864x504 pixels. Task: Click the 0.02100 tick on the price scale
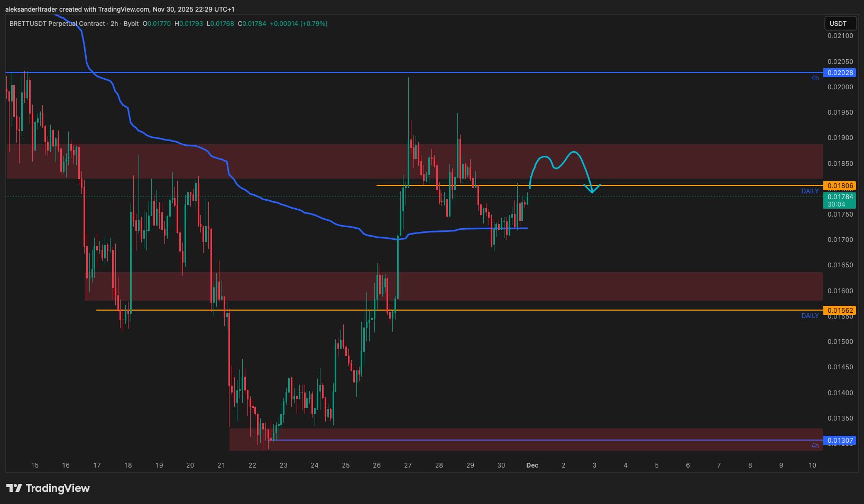(840, 36)
